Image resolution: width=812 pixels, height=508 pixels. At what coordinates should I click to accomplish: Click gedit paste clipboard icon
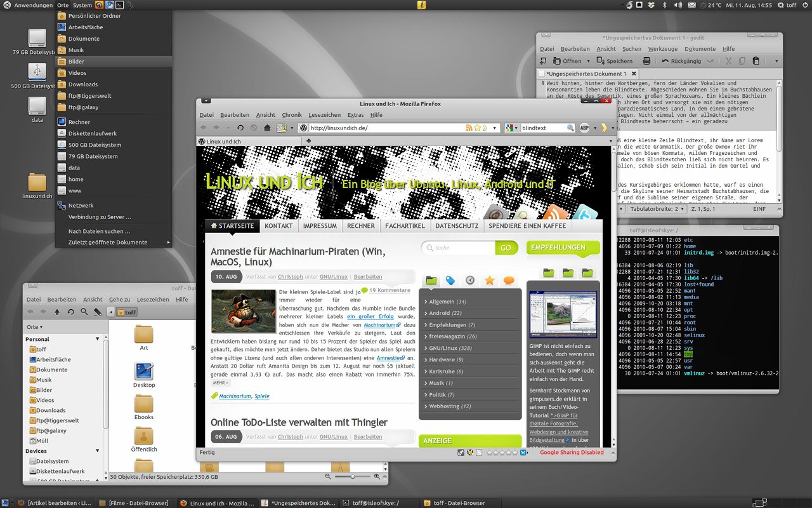tap(756, 61)
